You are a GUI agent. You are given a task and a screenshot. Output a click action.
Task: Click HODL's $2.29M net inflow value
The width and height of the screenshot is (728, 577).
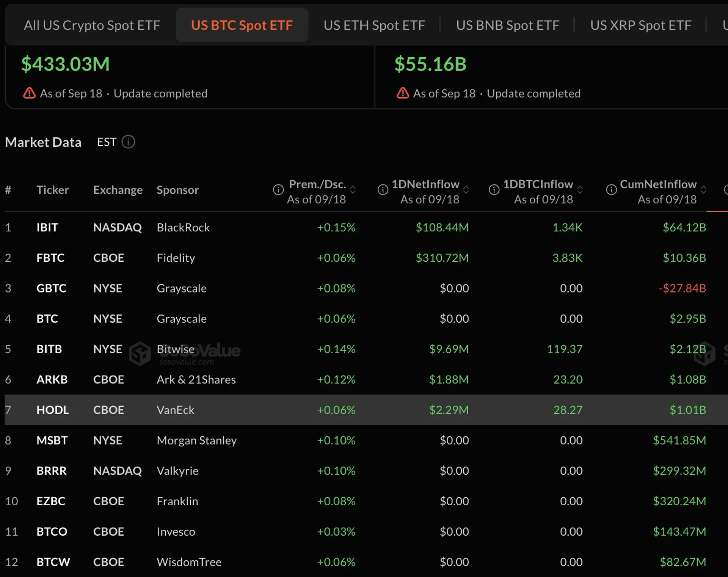click(x=449, y=410)
